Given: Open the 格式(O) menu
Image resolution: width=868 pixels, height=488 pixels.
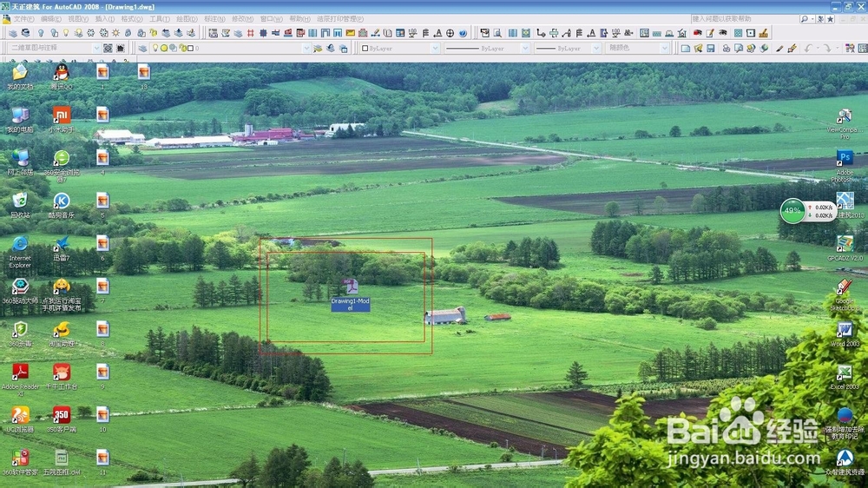Looking at the screenshot, I should tap(132, 19).
